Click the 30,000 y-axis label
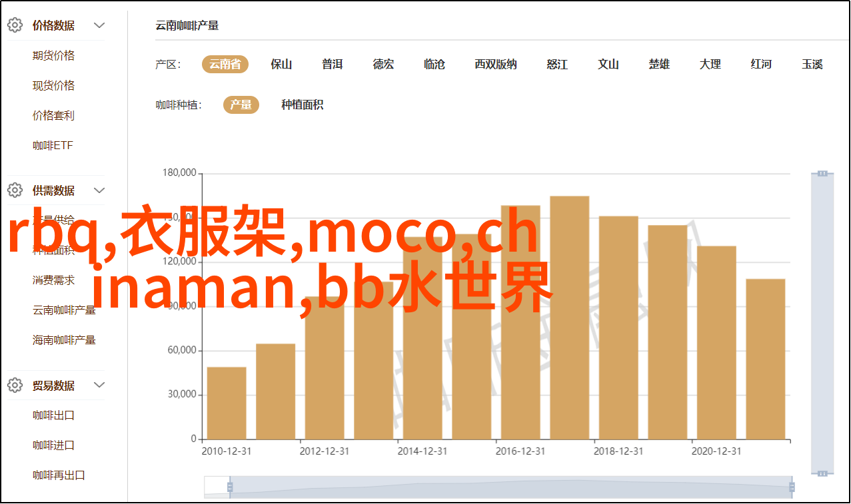 (x=182, y=394)
